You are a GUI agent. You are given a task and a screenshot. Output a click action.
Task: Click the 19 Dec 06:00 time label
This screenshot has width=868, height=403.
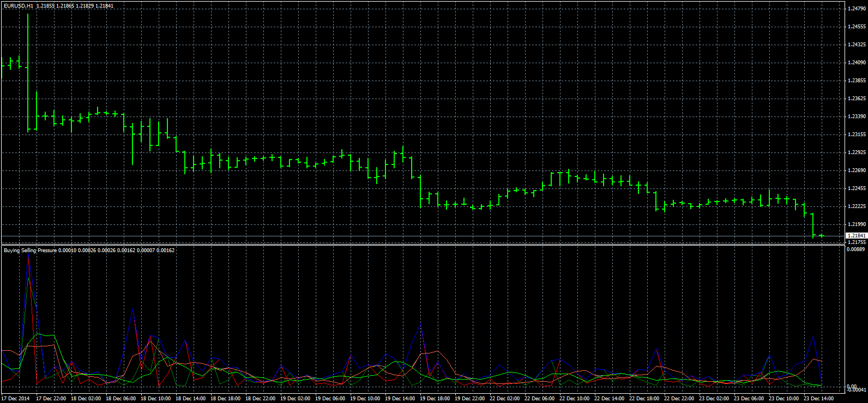pos(330,399)
